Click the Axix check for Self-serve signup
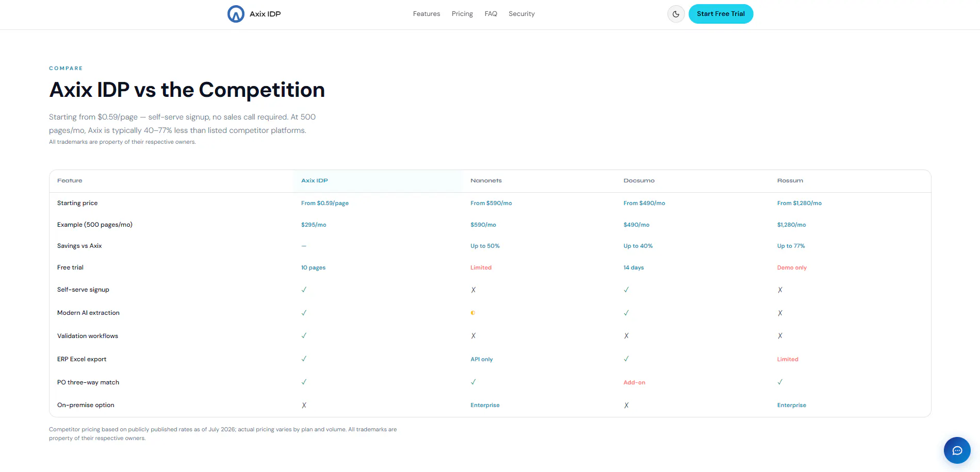This screenshot has height=472, width=980. click(x=304, y=290)
